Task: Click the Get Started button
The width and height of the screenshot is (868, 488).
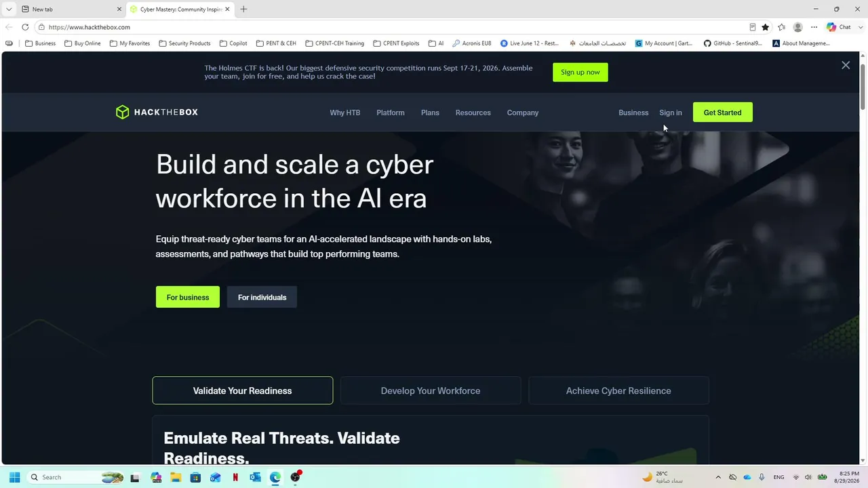Action: [723, 113]
